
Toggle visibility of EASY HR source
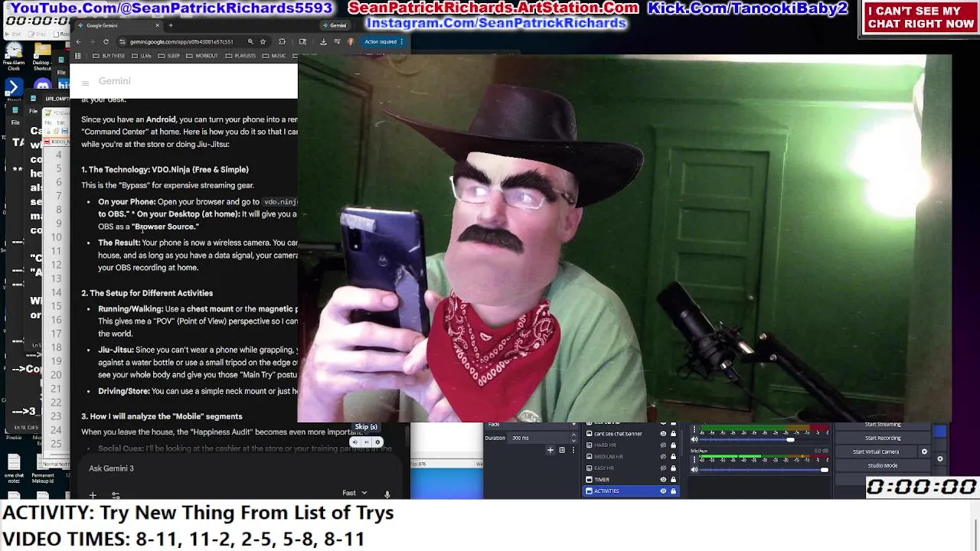pos(663,468)
